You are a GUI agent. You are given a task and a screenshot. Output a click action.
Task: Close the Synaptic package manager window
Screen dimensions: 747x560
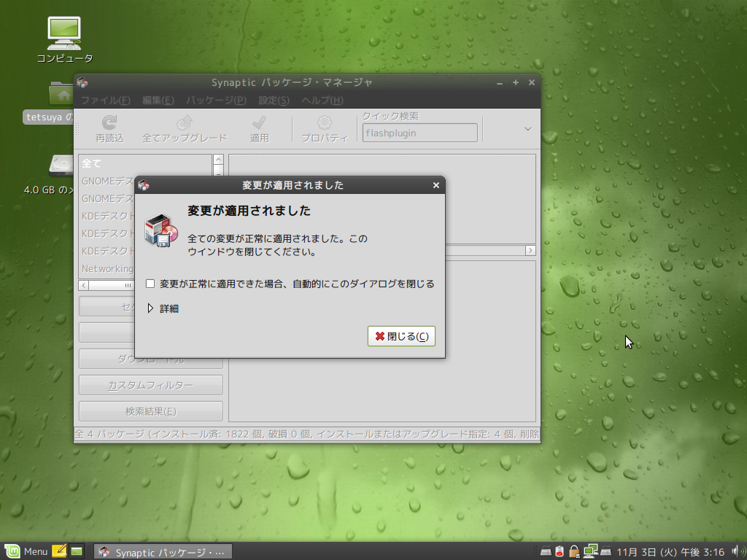point(532,83)
